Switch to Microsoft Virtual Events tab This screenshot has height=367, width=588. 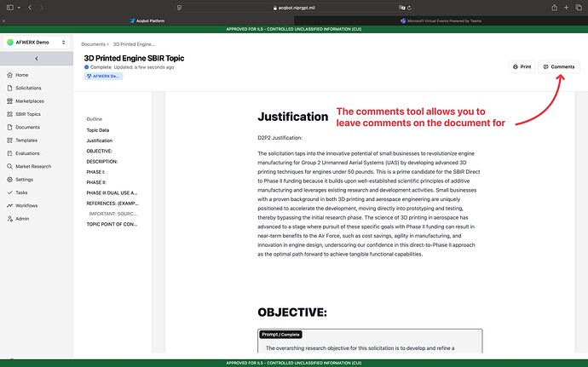[x=441, y=21]
